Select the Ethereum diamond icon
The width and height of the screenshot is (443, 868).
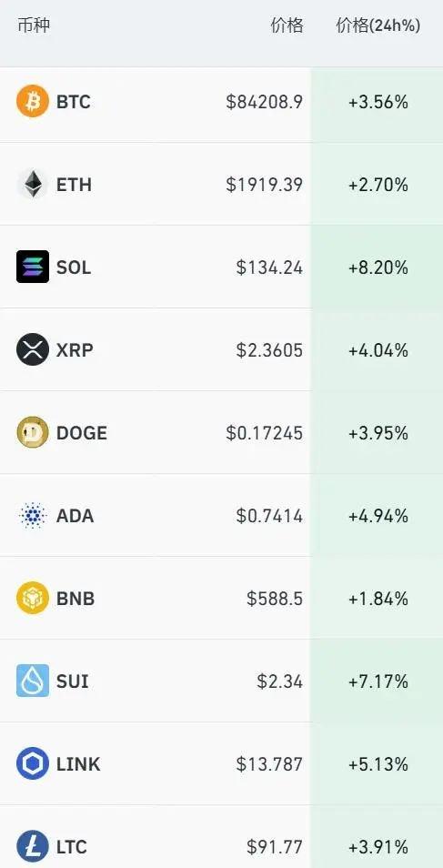33,185
